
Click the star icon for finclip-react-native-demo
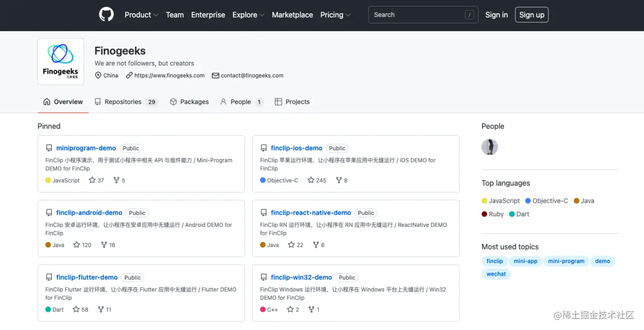[291, 245]
